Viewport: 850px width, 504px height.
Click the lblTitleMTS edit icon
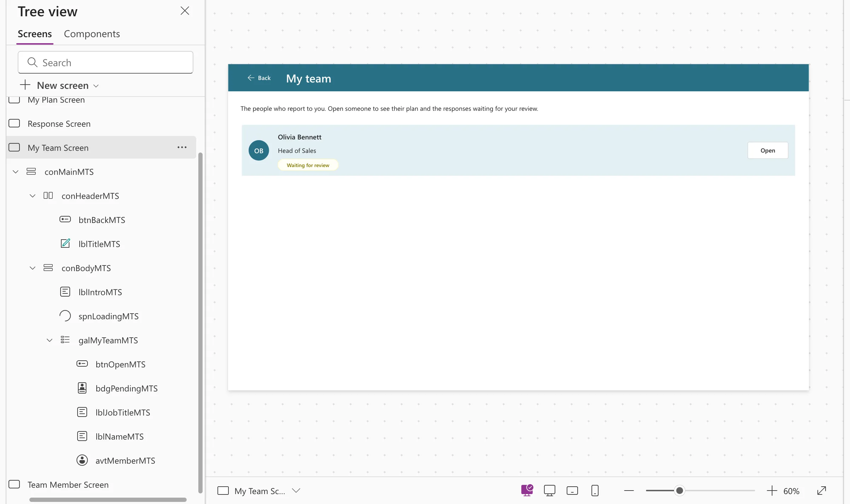(x=66, y=243)
